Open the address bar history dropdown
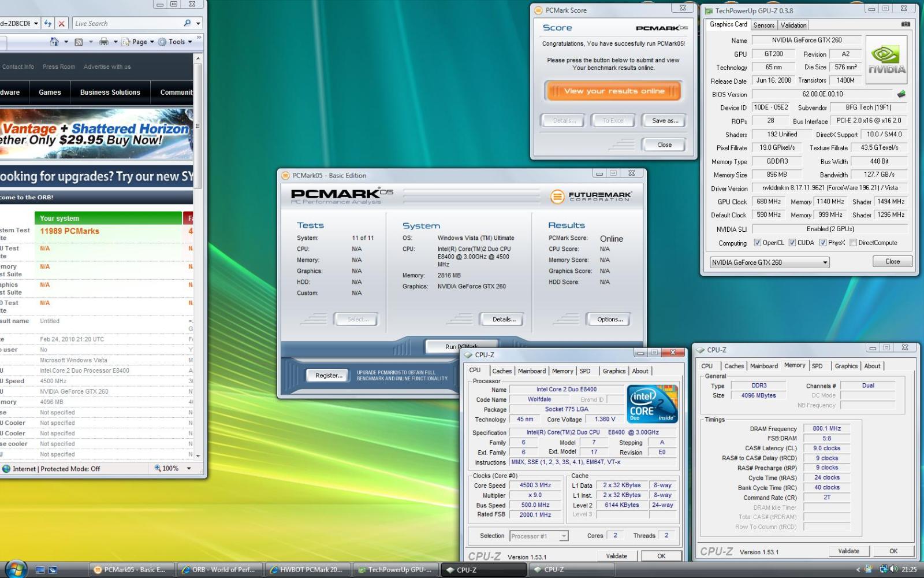Screen dimensions: 924x578 (x=36, y=24)
